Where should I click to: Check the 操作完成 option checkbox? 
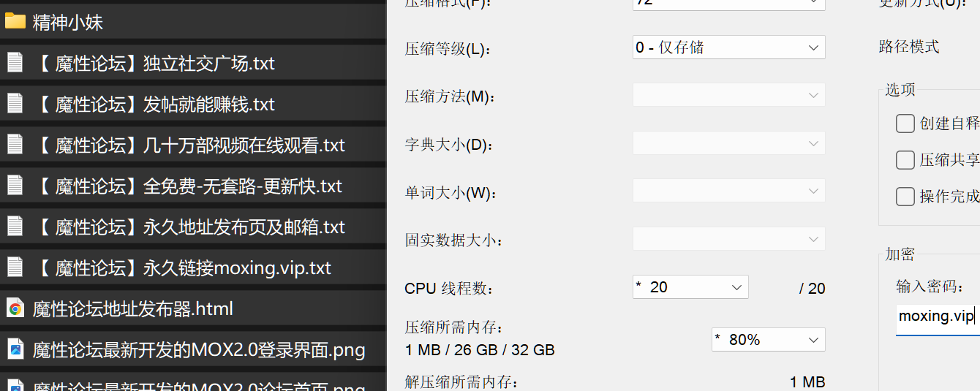[905, 197]
